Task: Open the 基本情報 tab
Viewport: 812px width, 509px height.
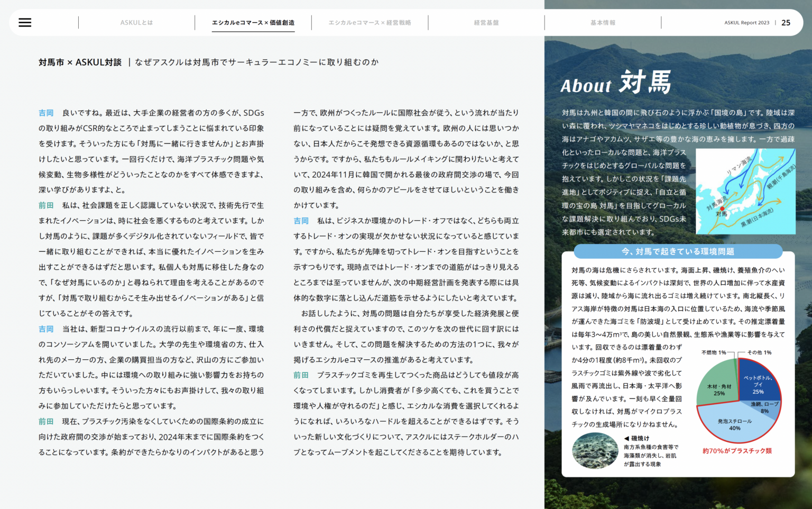Action: tap(603, 23)
